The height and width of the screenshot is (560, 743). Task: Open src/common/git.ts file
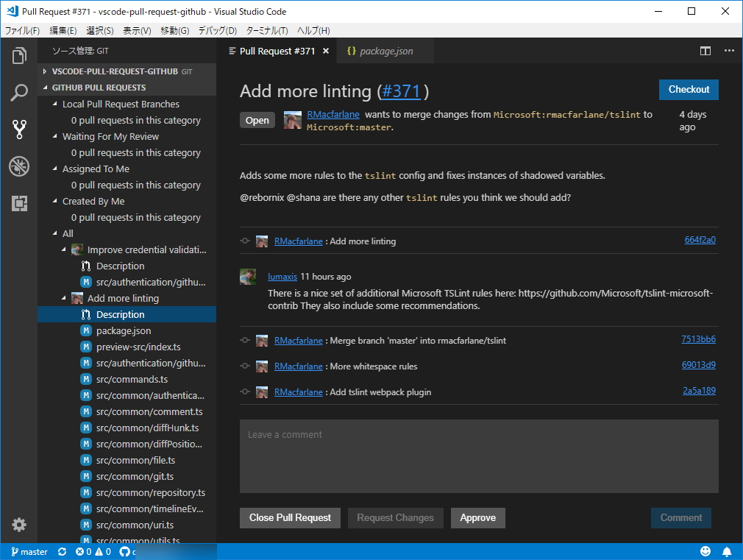[135, 476]
